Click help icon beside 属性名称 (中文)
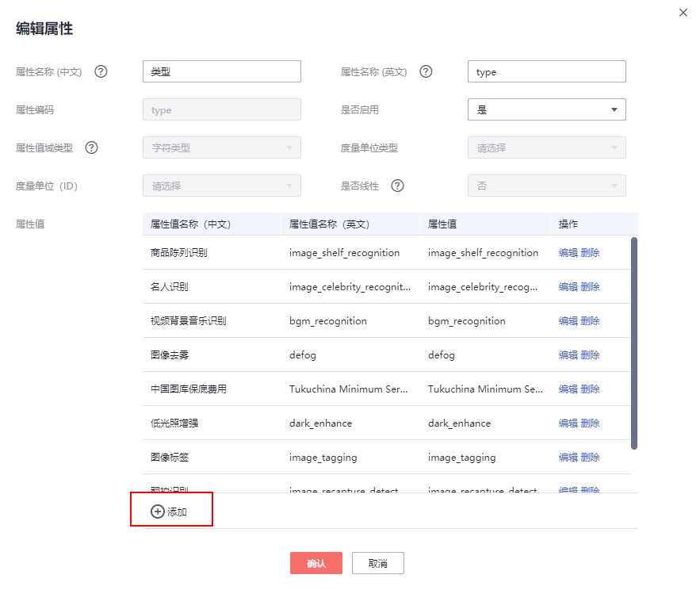Viewport: 700px width, 590px height. tap(101, 71)
